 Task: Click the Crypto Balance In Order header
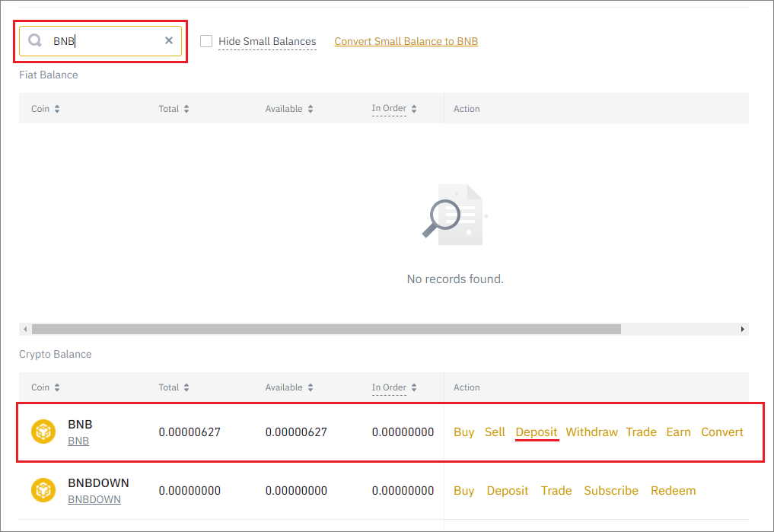click(389, 387)
